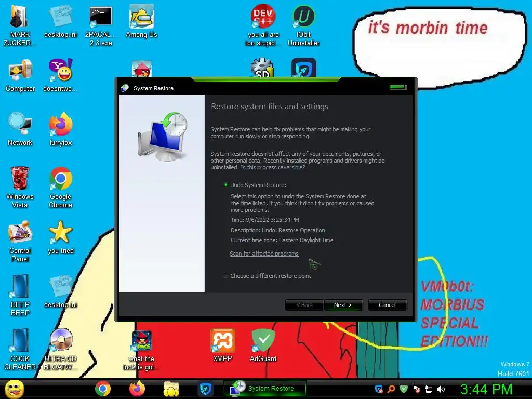Click the green shield tray icon
Viewport: 532px width, 399px height.
click(x=403, y=389)
